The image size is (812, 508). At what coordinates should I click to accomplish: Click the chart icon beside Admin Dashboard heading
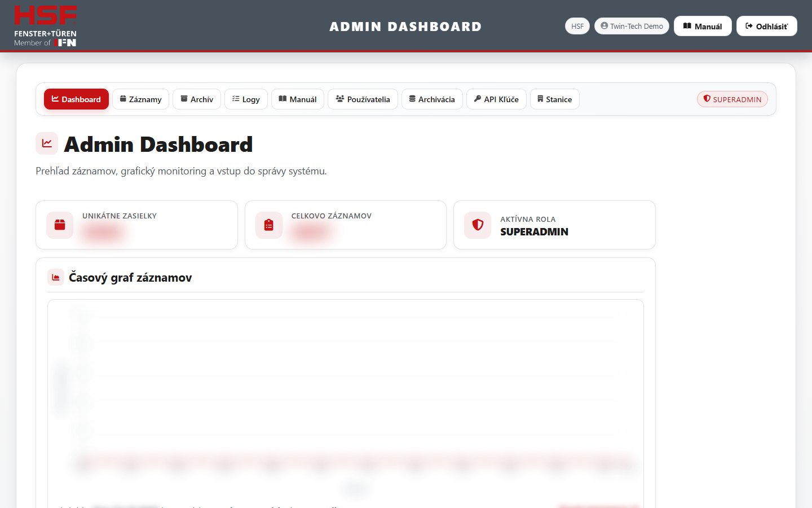click(x=47, y=143)
